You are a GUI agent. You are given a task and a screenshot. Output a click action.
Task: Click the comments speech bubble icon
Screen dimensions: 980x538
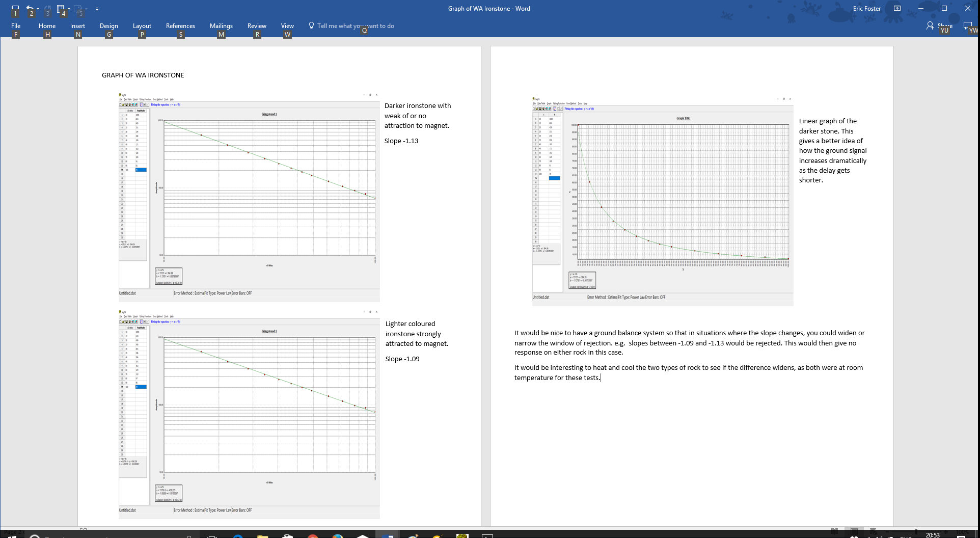point(968,25)
